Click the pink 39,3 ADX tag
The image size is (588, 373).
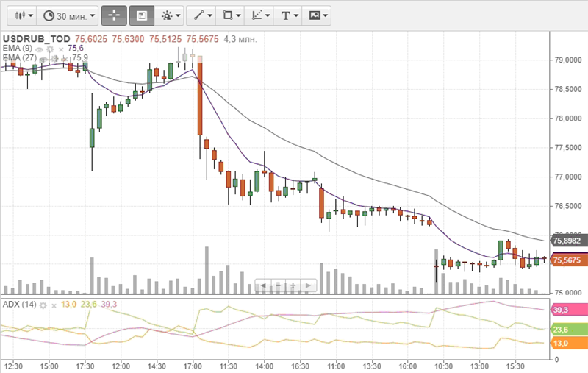[568, 310]
